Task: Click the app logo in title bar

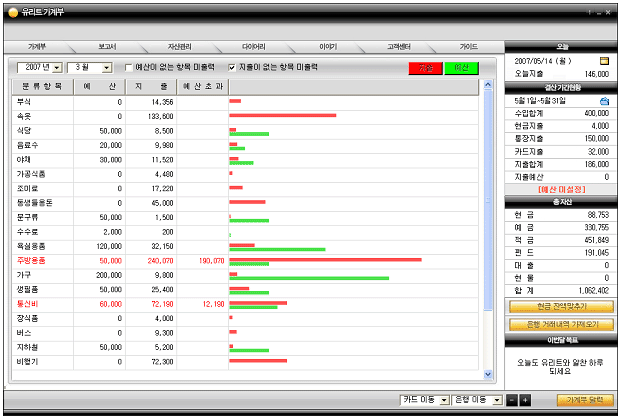Action: point(13,10)
